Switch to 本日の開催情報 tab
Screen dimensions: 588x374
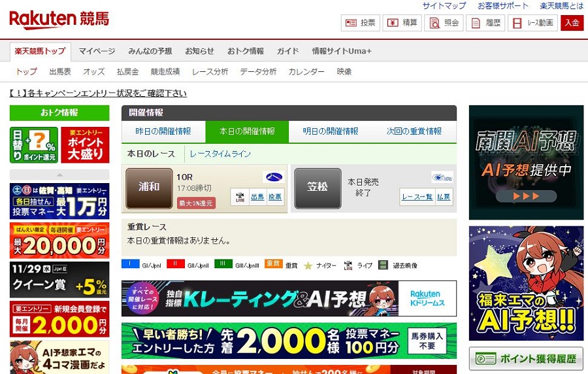[x=247, y=131]
